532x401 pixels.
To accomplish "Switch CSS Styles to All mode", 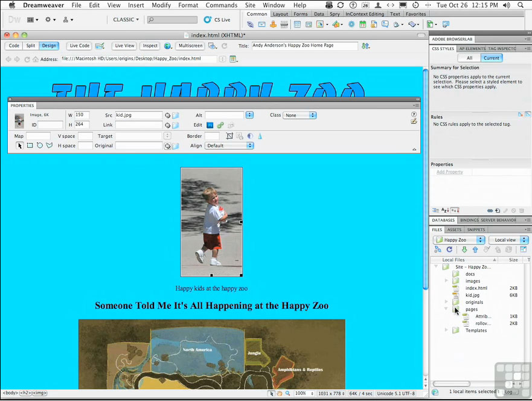I will (x=469, y=58).
